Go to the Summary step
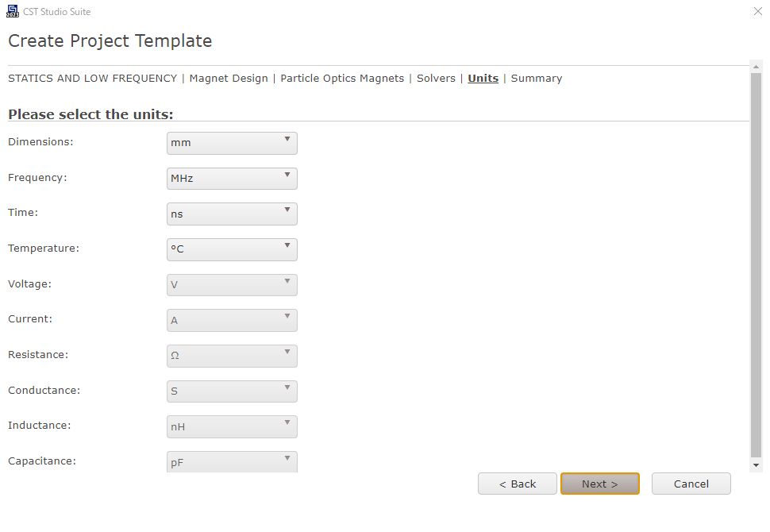Screen dimensions: 770x532 click(x=536, y=79)
